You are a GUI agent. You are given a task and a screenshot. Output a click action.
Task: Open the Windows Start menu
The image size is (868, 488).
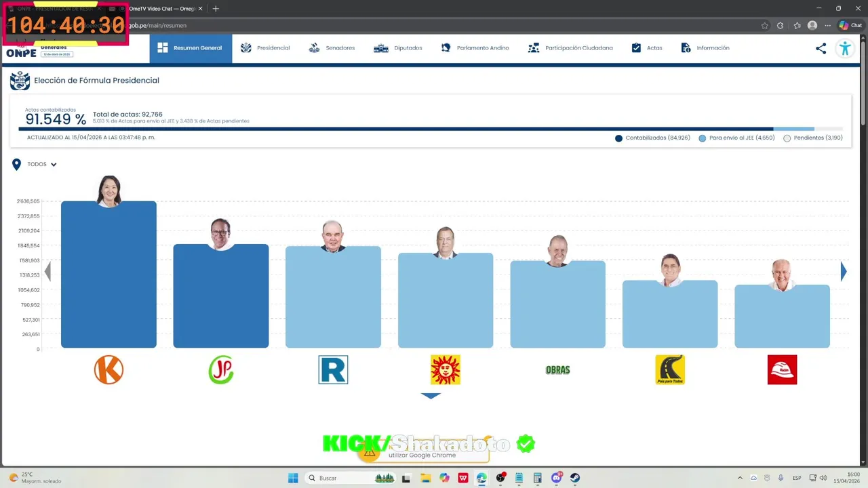pyautogui.click(x=293, y=478)
